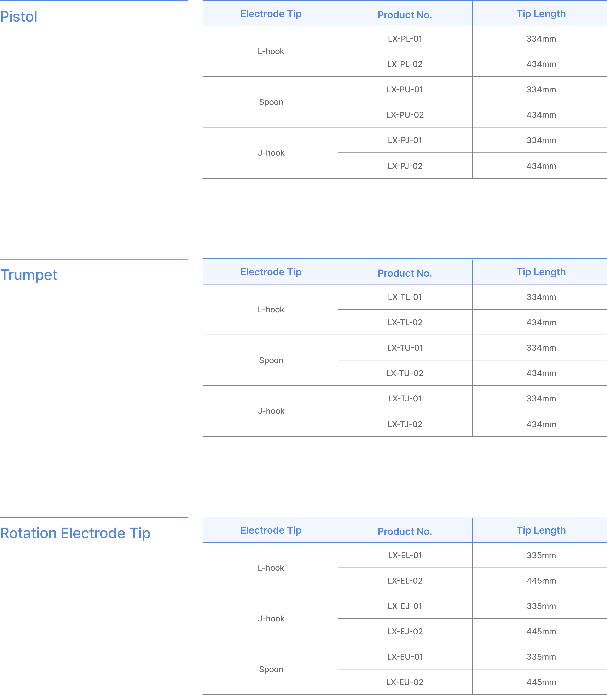The image size is (607, 700).
Task: Select product number LX-EL-02
Action: [x=405, y=581]
